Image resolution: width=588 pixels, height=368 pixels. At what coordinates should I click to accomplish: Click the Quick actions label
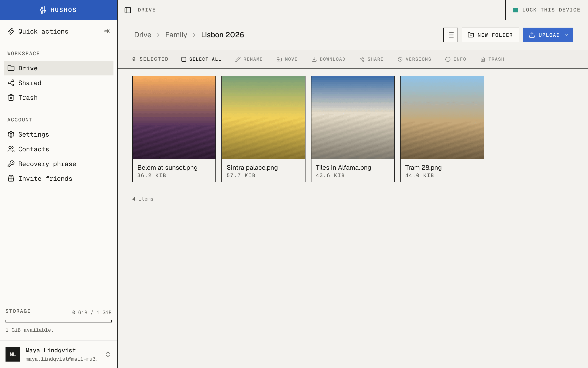(43, 32)
